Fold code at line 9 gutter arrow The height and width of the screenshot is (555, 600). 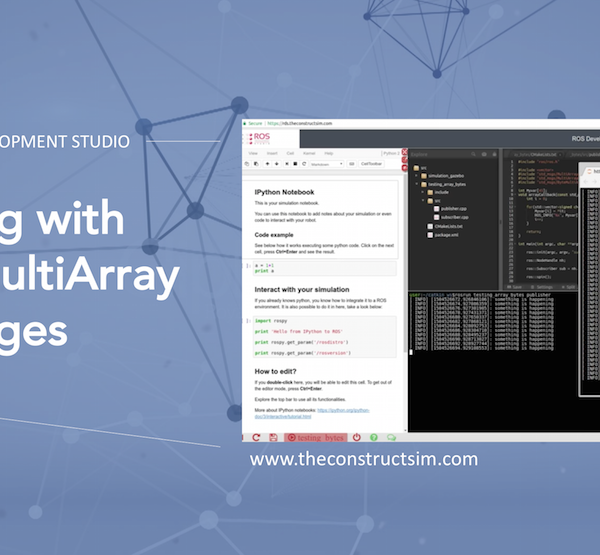pyautogui.click(x=515, y=194)
